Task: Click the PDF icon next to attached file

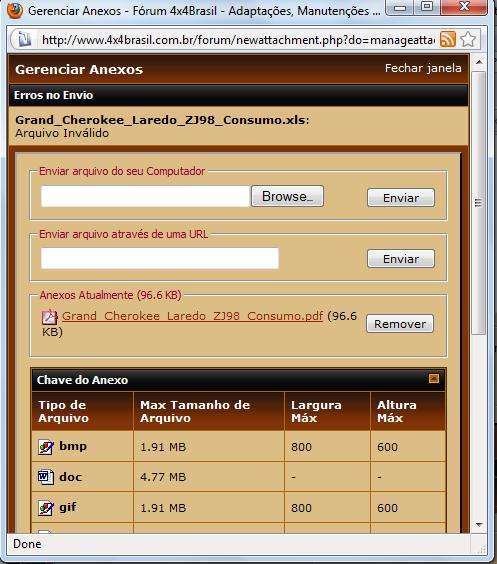Action: point(50,317)
